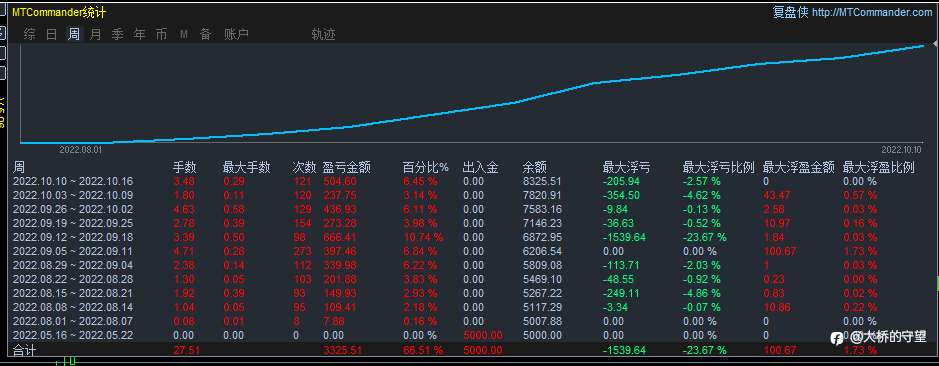
Task: Click the 0.58 max lots cell
Action: click(234, 209)
